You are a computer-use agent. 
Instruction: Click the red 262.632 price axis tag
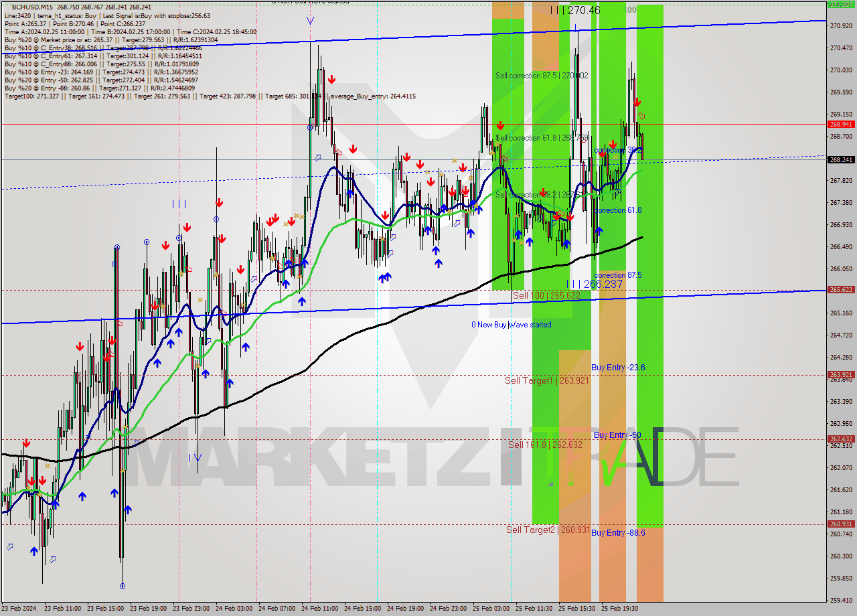841,439
